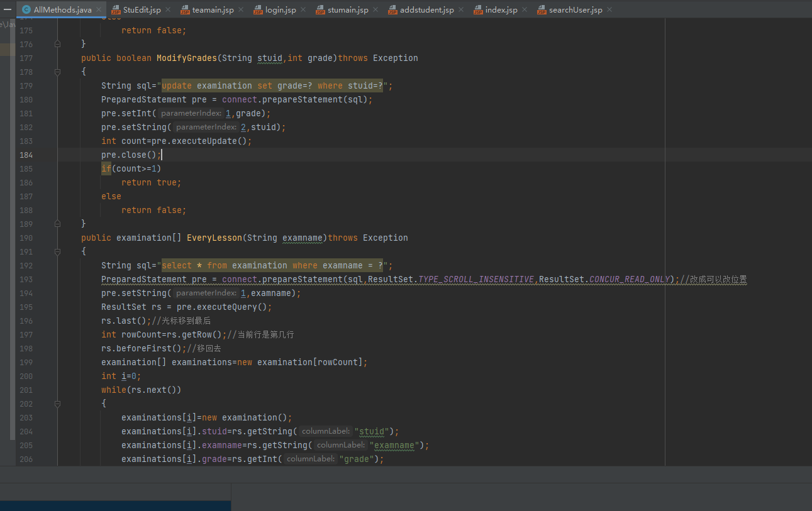Click the JSP file icon on teamain.jsp tab

click(185, 10)
